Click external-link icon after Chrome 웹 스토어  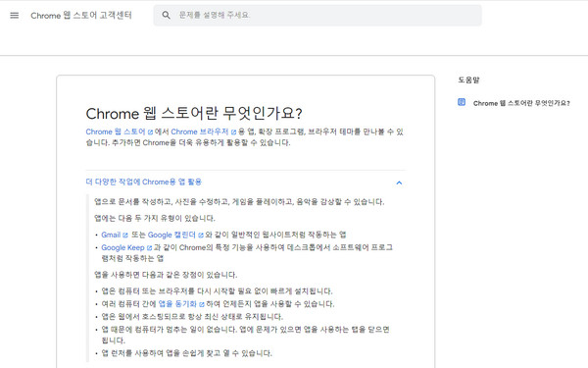click(x=150, y=132)
